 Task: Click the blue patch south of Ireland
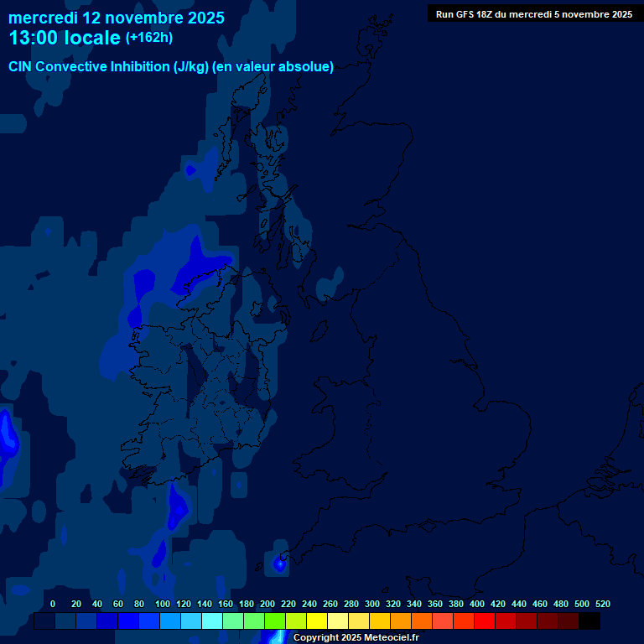coord(178,506)
